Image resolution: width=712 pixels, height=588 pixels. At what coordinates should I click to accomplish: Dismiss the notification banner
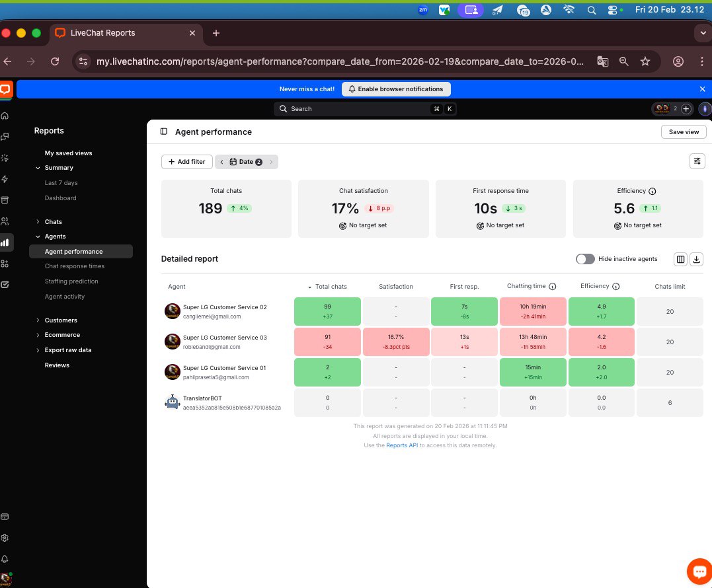pyautogui.click(x=702, y=89)
